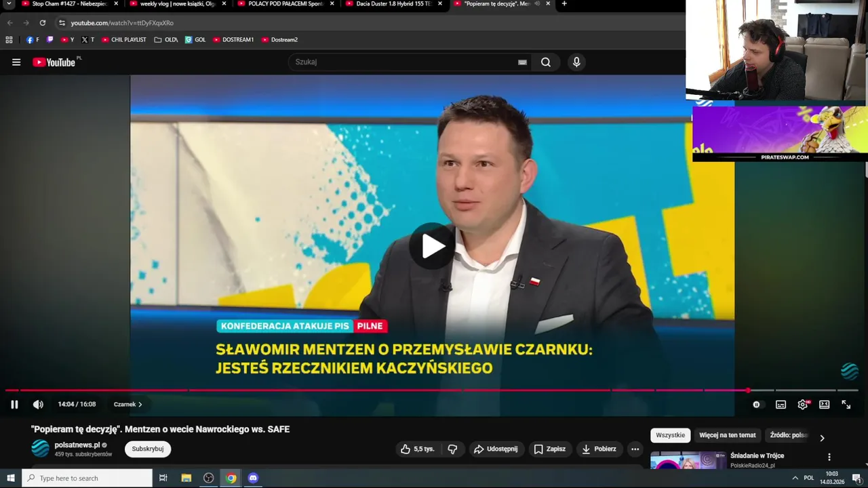Open the Twitch bookmark

click(50, 40)
